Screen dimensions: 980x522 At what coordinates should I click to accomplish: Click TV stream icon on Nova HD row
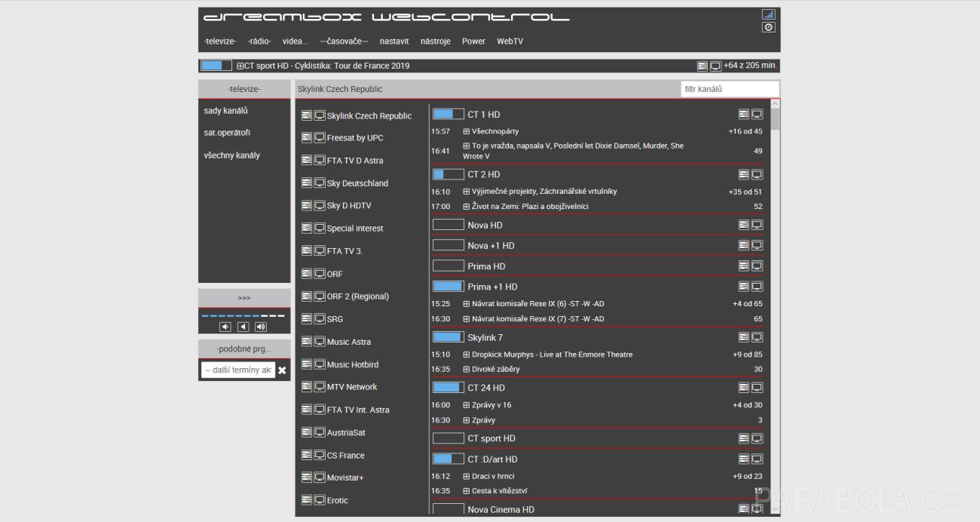tap(757, 226)
